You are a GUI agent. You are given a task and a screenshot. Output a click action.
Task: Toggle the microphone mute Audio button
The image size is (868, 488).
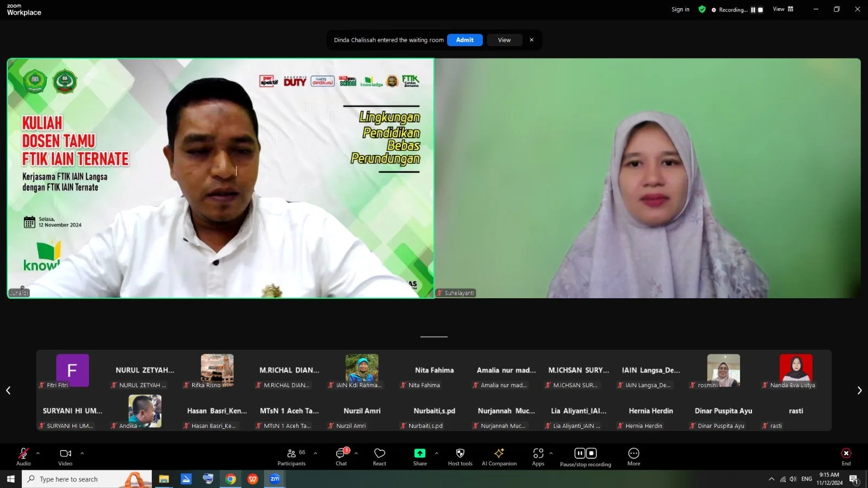click(x=23, y=457)
